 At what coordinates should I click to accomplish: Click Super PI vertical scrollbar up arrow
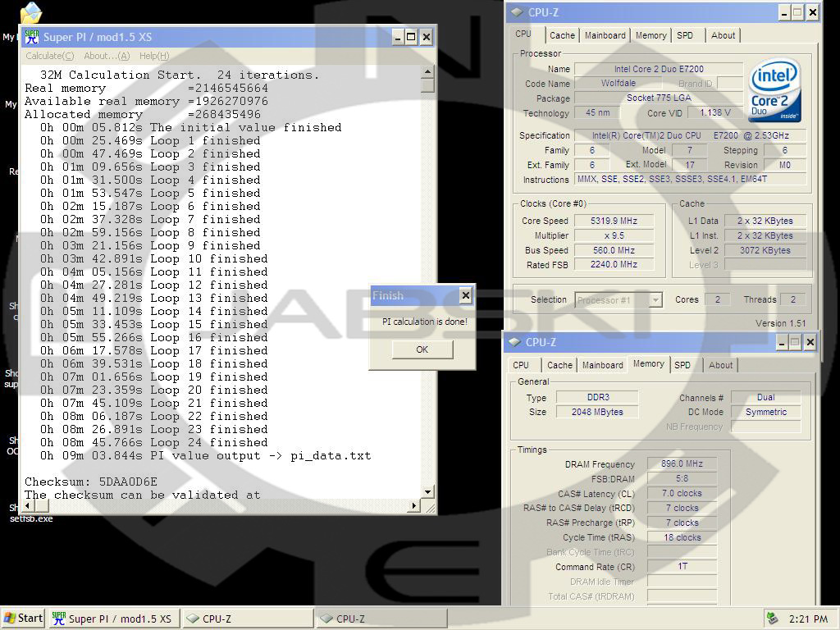tap(427, 72)
